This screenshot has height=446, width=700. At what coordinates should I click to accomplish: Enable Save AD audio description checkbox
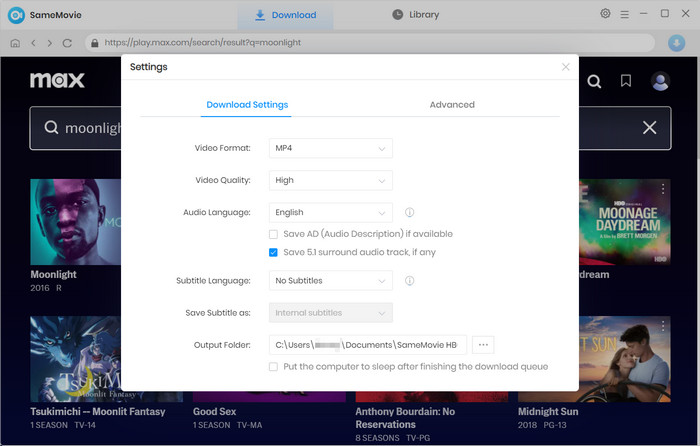click(273, 234)
